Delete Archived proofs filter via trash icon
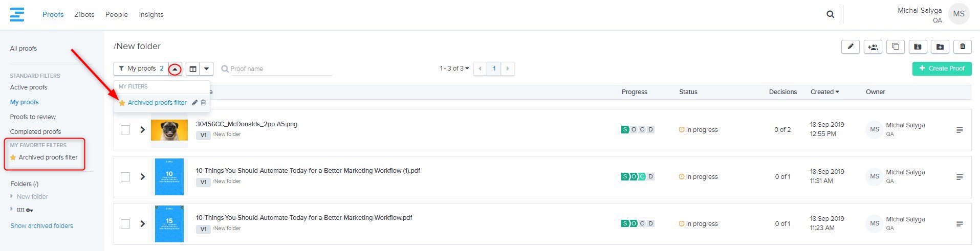The image size is (980, 251). point(203,103)
